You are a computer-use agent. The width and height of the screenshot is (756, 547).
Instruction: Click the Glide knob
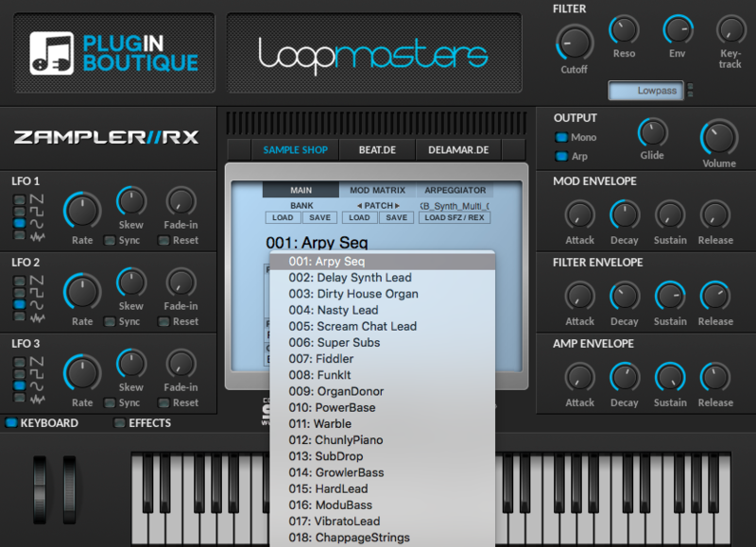coord(652,132)
